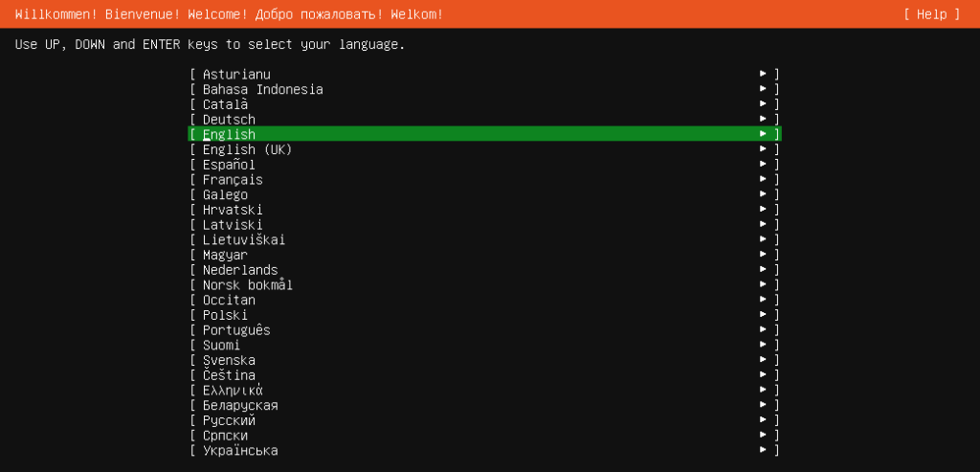
Task: Expand the Русский row arrow
Action: pyautogui.click(x=763, y=420)
